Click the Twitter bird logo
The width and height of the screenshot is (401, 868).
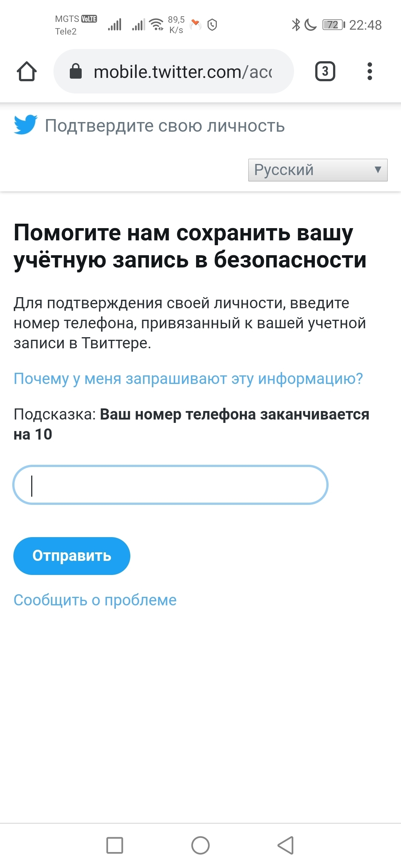tap(26, 125)
